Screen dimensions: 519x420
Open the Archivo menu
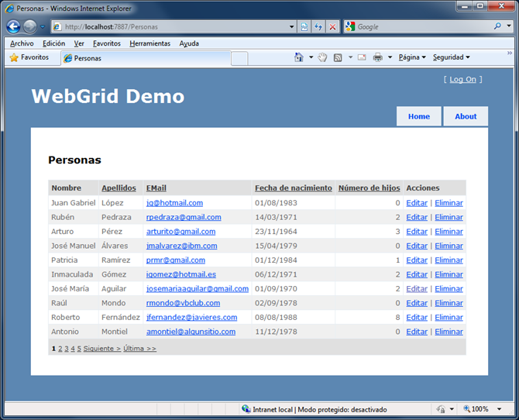[x=22, y=43]
